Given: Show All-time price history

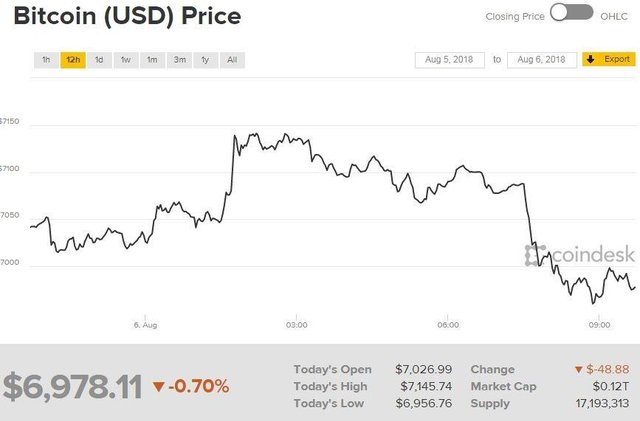Looking at the screenshot, I should point(232,60).
